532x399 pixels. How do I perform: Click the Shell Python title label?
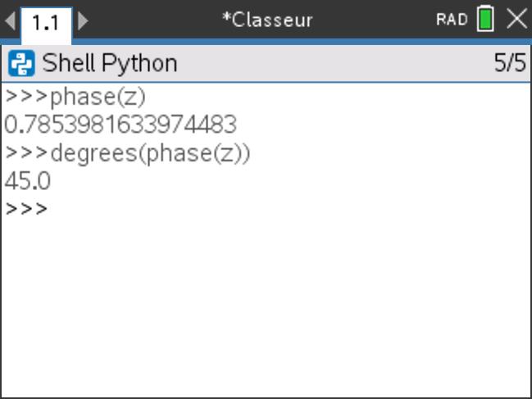[x=109, y=63]
